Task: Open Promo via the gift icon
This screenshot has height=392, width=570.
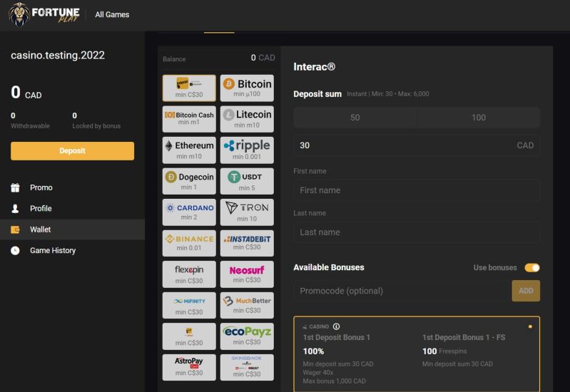Action: [15, 187]
